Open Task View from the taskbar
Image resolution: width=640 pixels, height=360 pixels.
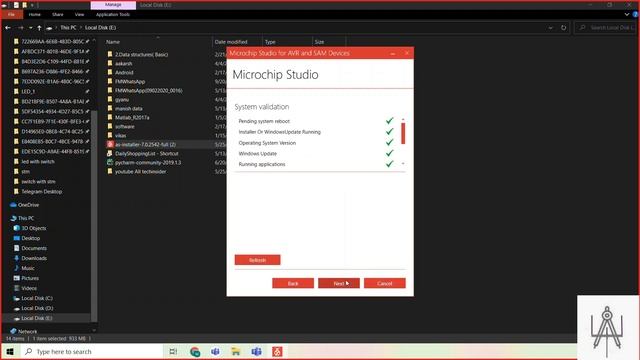coord(173,351)
